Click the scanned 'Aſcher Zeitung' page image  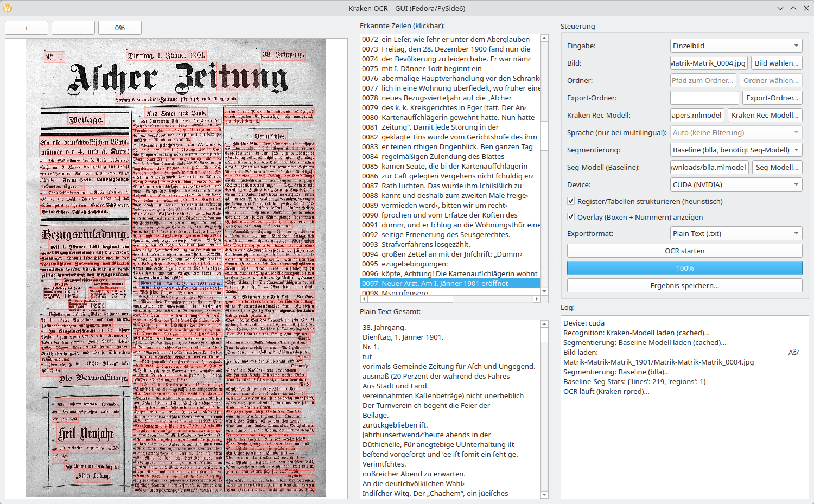pyautogui.click(x=176, y=268)
